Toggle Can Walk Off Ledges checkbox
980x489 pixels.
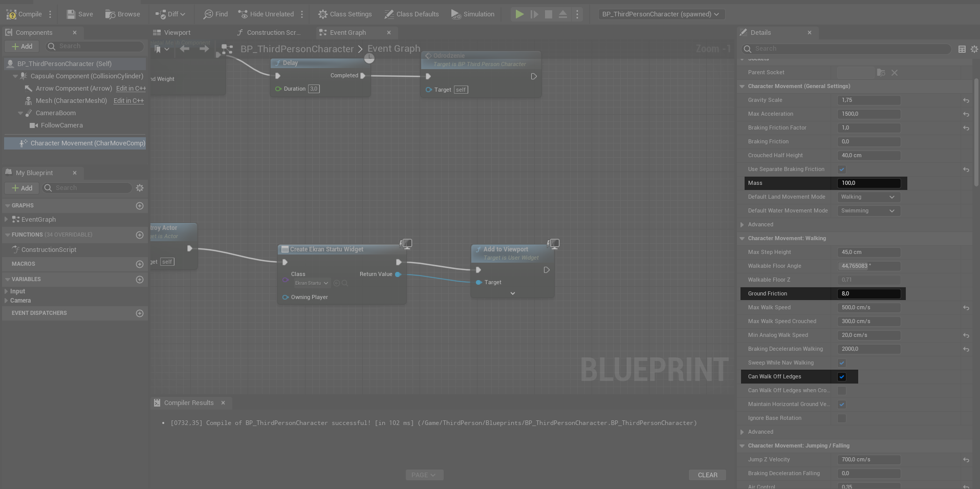[x=842, y=377]
